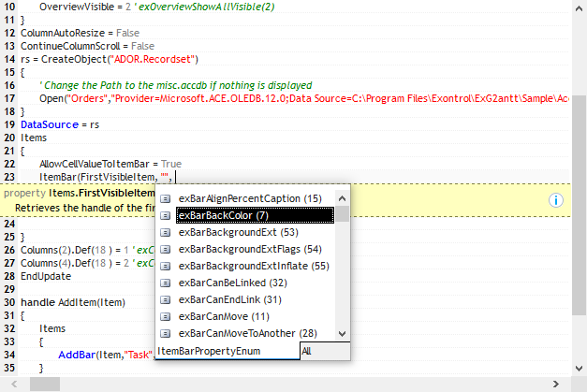This screenshot has height=392, width=587.
Task: Click the icon next to exBarCanMove (11)
Action: point(166,316)
